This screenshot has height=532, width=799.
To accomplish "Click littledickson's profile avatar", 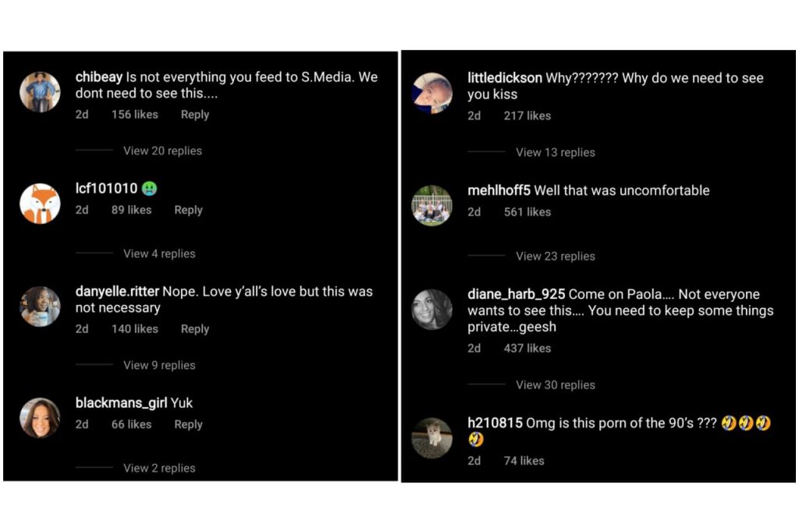I will click(432, 93).
